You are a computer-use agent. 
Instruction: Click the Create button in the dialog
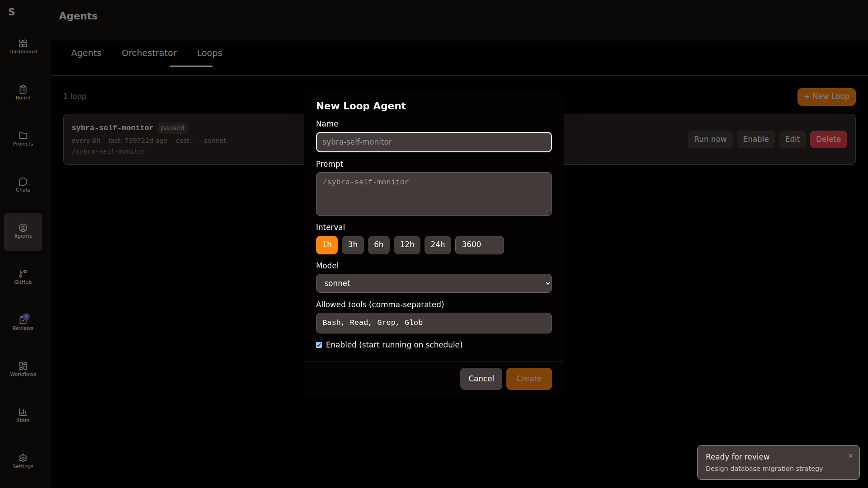(529, 379)
